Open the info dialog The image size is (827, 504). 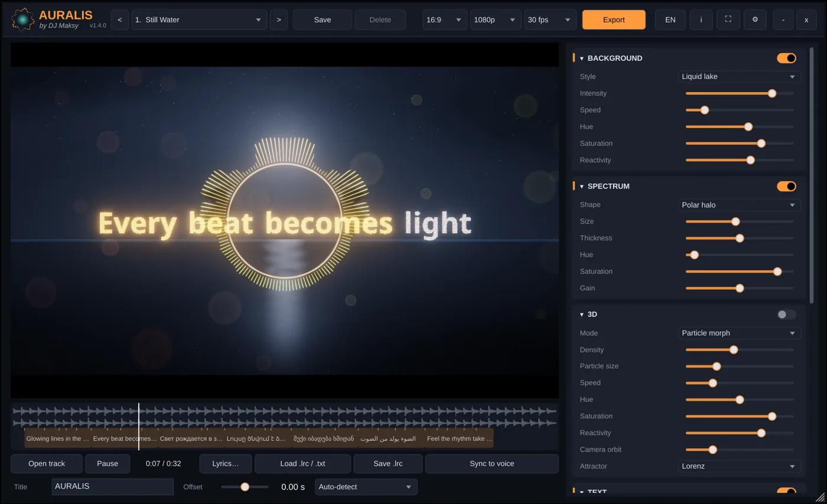click(701, 19)
